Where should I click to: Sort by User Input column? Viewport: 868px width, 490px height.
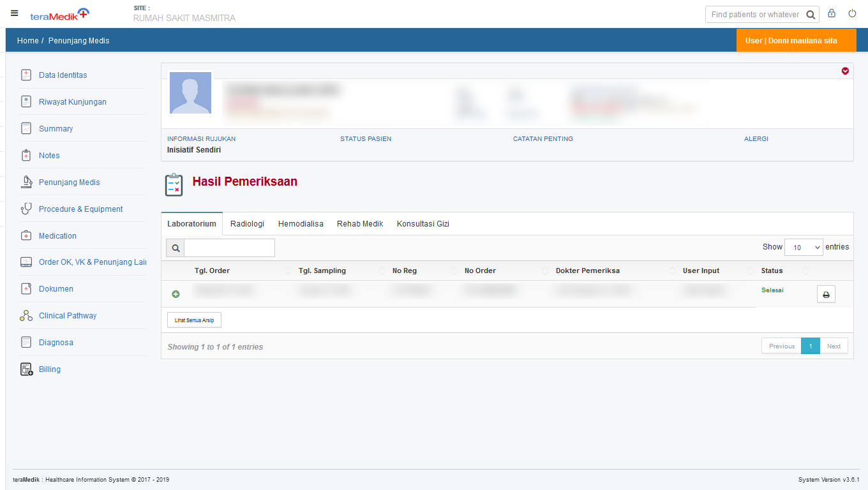click(x=716, y=271)
